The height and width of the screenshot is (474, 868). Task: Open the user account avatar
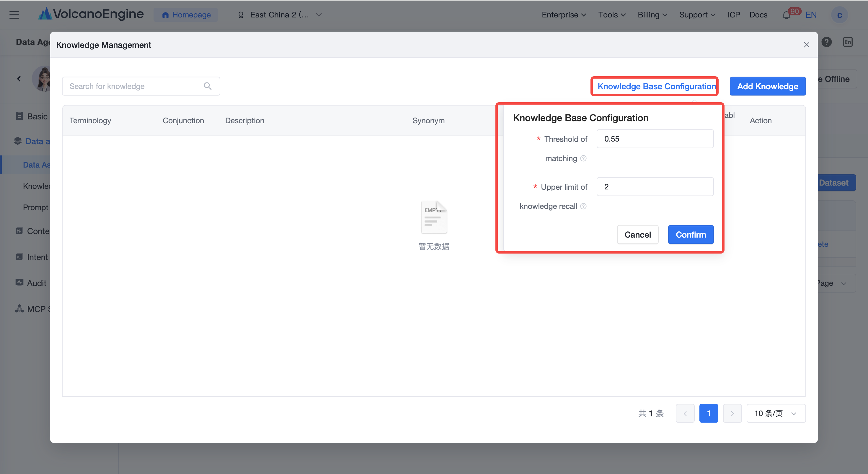[x=839, y=15]
